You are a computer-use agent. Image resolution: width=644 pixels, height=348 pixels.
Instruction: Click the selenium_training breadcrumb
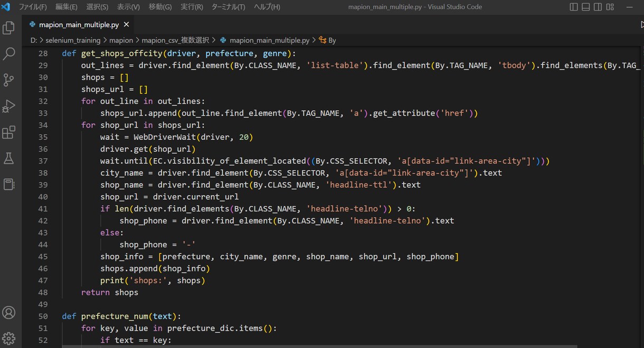(73, 40)
